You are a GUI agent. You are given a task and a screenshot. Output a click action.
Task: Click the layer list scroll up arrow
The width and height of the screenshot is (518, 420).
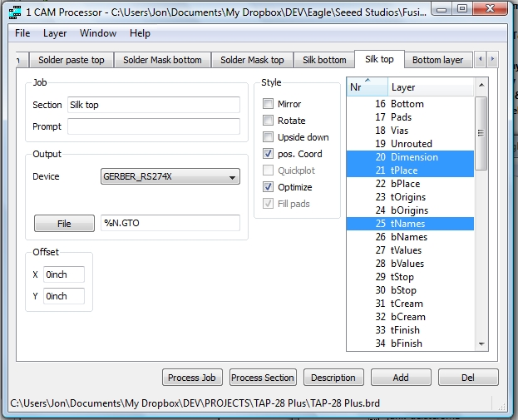[x=481, y=86]
